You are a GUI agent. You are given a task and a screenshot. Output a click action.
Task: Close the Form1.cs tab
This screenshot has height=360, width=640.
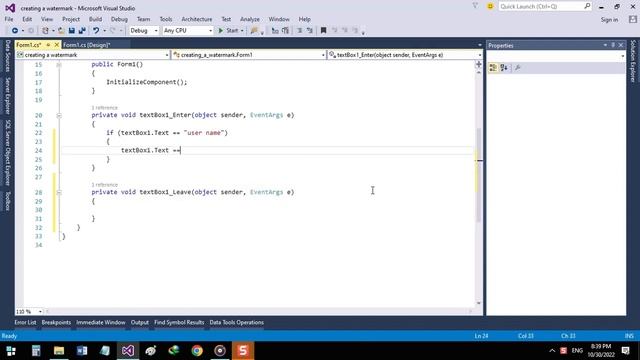(x=57, y=45)
